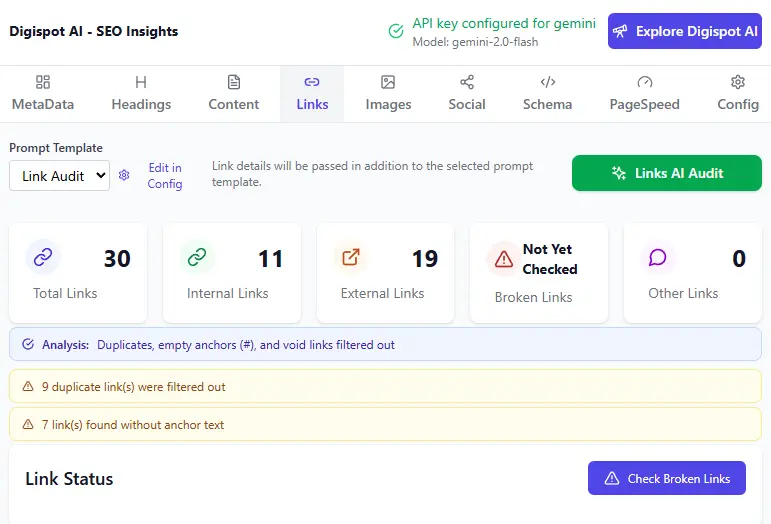Click the MetaData grid icon
Image resolution: width=771 pixels, height=524 pixels.
coord(43,82)
